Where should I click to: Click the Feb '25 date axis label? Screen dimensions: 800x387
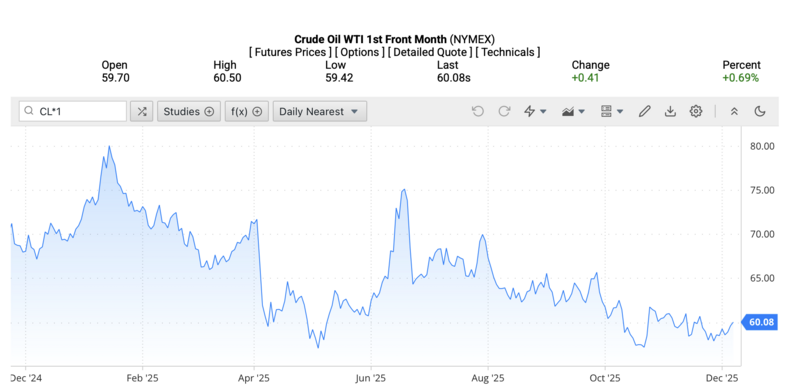[142, 378]
